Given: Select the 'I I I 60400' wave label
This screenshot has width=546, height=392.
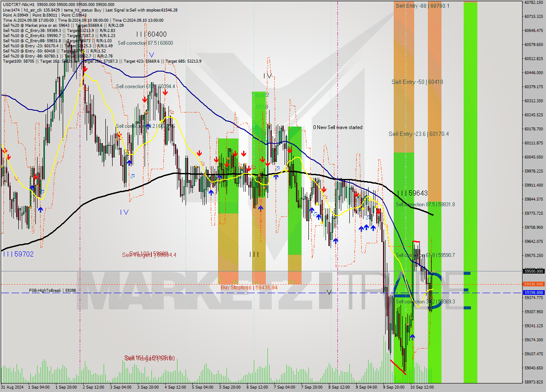Looking at the screenshot, I should 151,34.
